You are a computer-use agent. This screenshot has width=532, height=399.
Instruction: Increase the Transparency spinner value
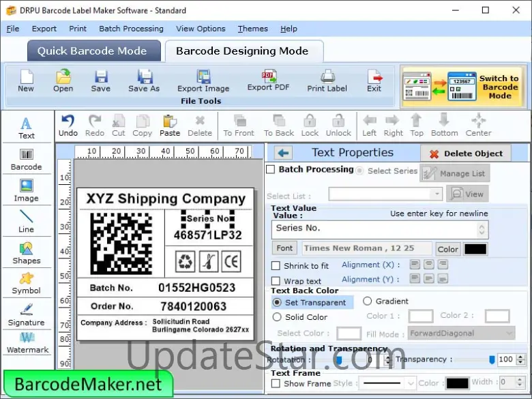point(520,357)
